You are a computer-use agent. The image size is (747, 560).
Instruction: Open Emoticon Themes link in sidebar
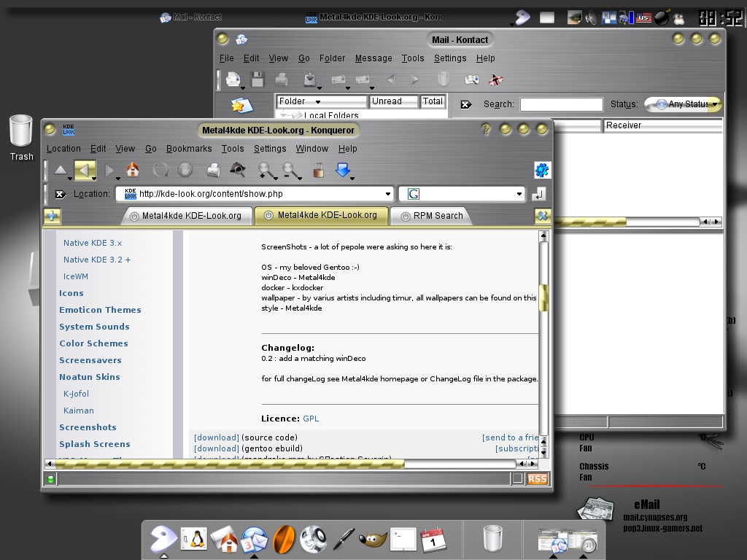click(100, 310)
